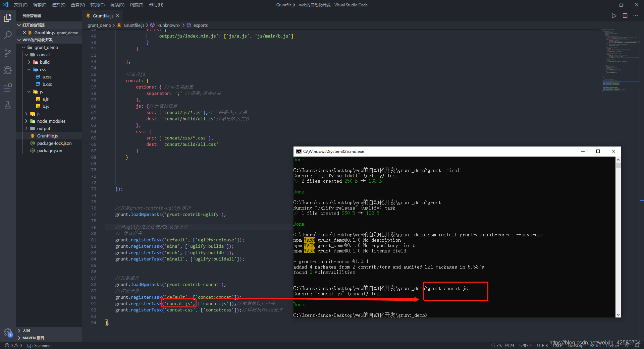644x349 pixels.
Task: Open the 文件(F) menu
Action: 21,5
